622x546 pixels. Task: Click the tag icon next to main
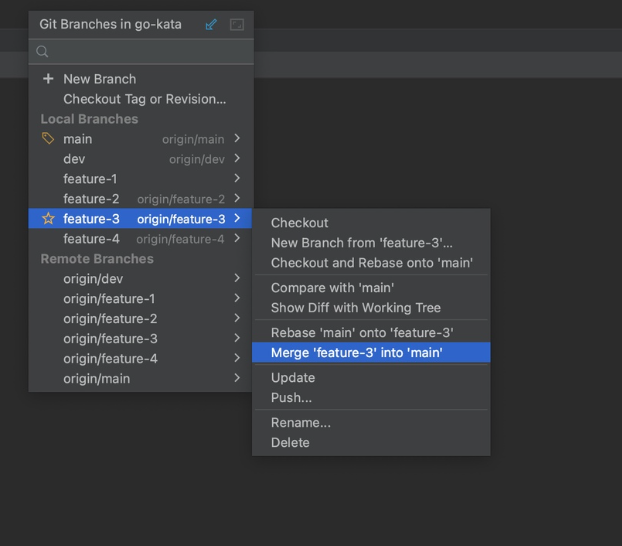(x=48, y=139)
